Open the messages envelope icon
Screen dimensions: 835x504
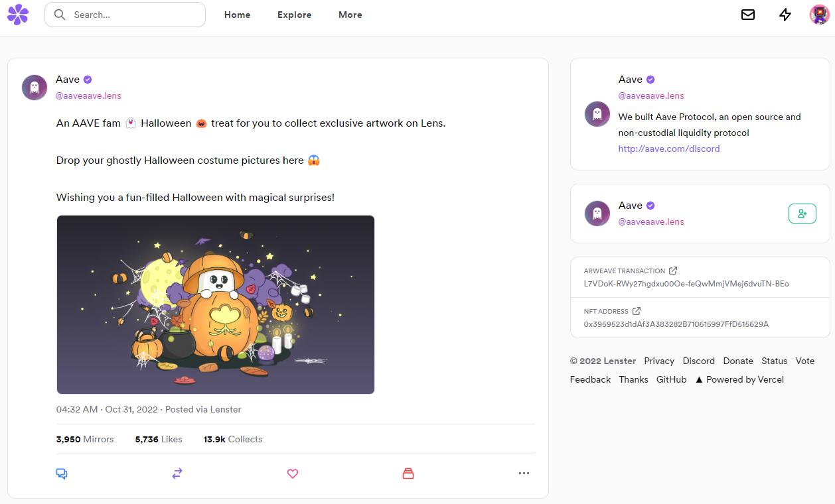click(x=748, y=15)
